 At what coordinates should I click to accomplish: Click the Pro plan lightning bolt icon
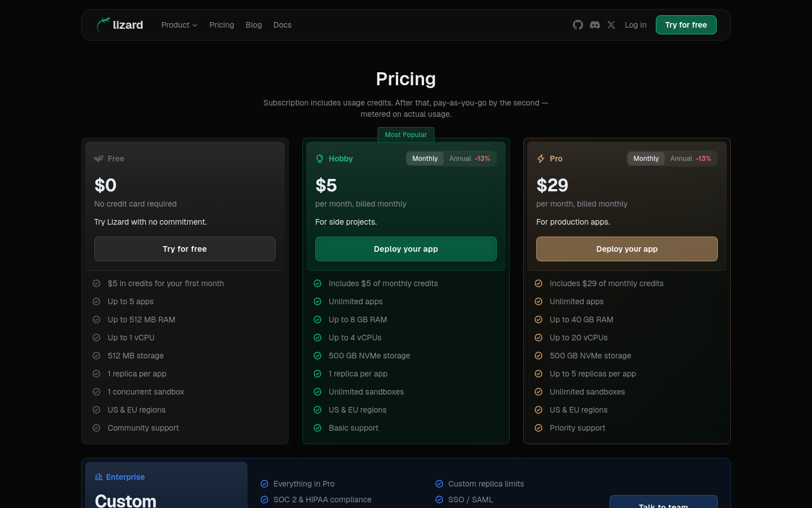click(541, 159)
